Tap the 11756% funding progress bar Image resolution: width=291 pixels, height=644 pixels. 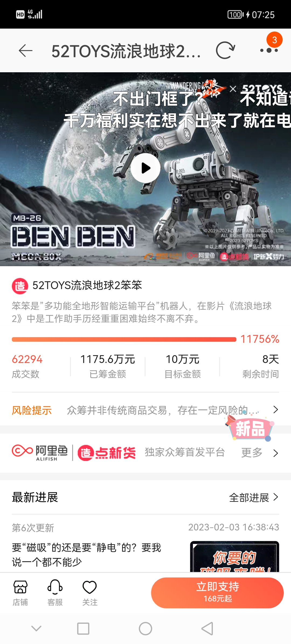point(124,339)
